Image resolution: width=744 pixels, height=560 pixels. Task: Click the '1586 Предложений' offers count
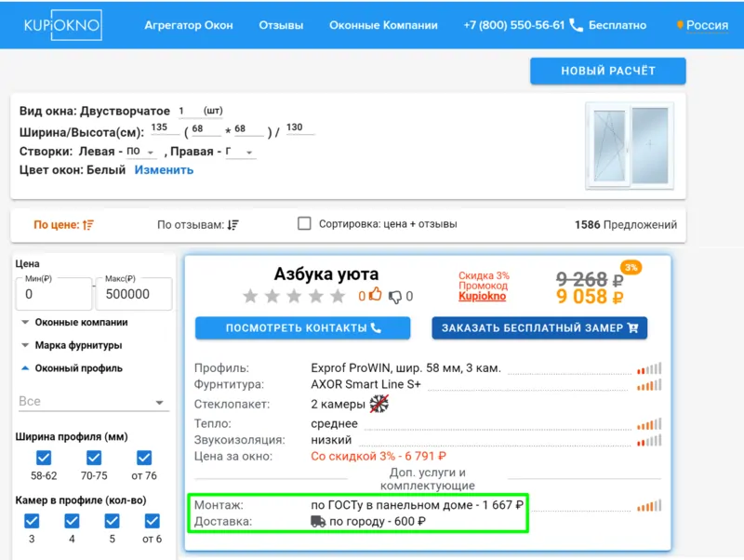click(x=626, y=225)
